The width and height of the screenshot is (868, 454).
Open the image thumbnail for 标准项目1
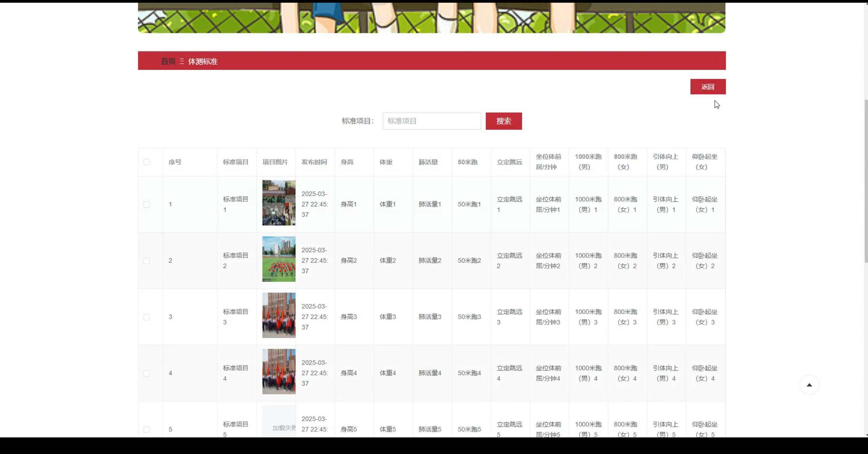pyautogui.click(x=278, y=203)
